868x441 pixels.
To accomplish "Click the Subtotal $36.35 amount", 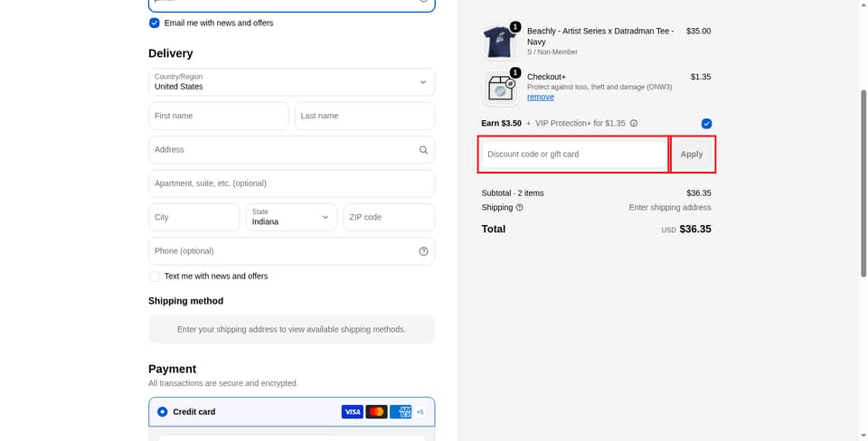I will [699, 193].
